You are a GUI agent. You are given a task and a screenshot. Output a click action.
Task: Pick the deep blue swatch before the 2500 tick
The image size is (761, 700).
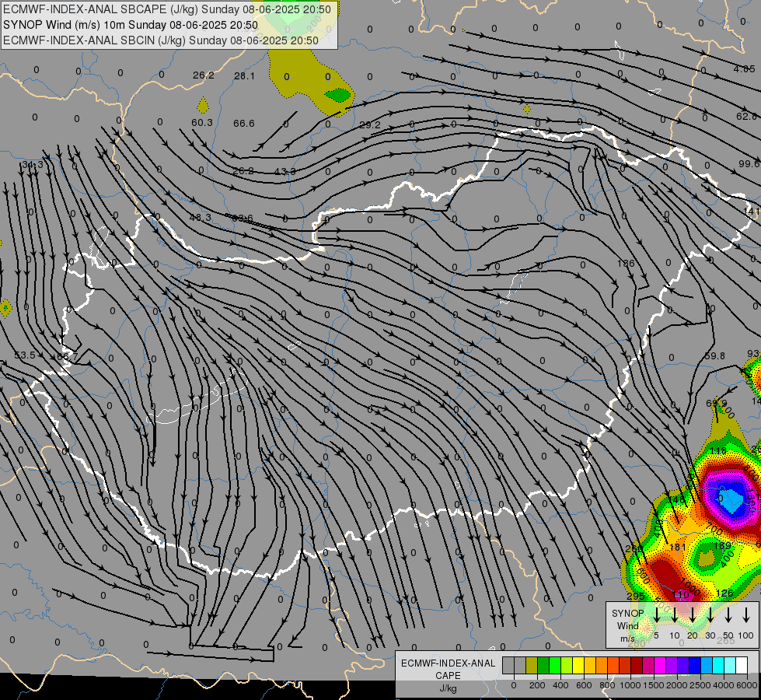695,666
